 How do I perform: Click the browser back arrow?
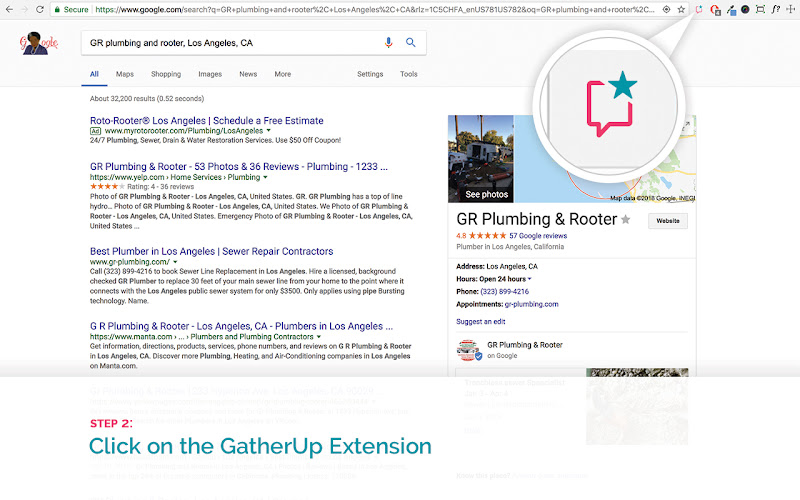pyautogui.click(x=9, y=9)
